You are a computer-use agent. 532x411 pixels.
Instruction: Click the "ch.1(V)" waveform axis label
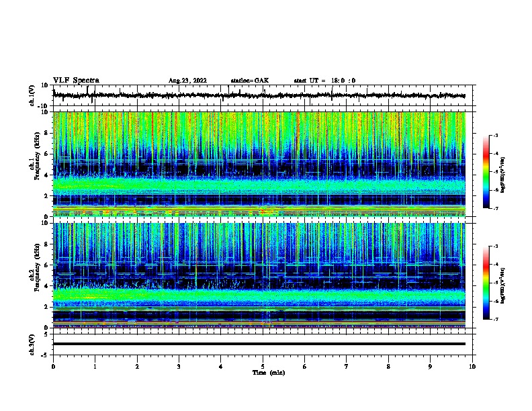(x=32, y=95)
